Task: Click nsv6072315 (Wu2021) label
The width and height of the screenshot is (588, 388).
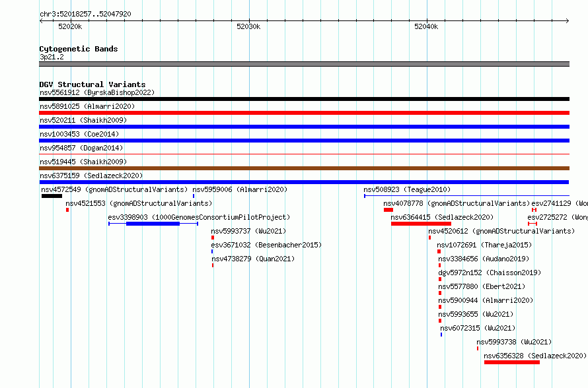Action: (x=478, y=328)
